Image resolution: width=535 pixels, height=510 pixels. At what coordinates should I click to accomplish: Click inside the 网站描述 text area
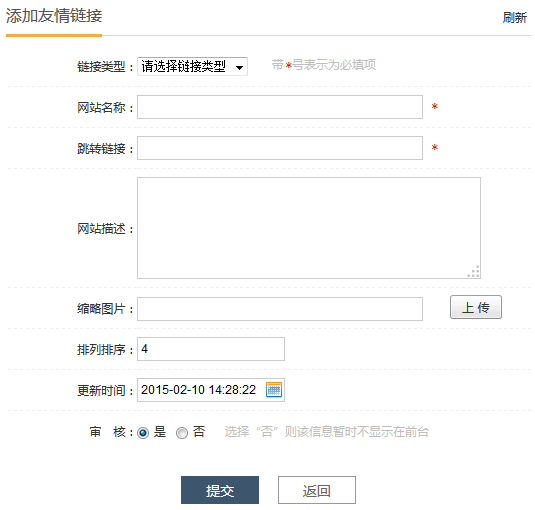point(309,228)
